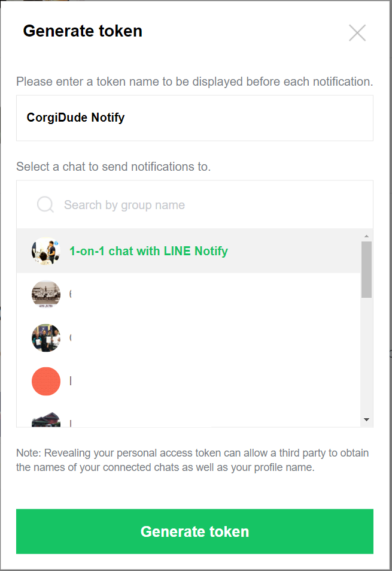The height and width of the screenshot is (571, 392).
Task: Click the 1-on-1 chat profile avatar
Action: click(x=46, y=251)
